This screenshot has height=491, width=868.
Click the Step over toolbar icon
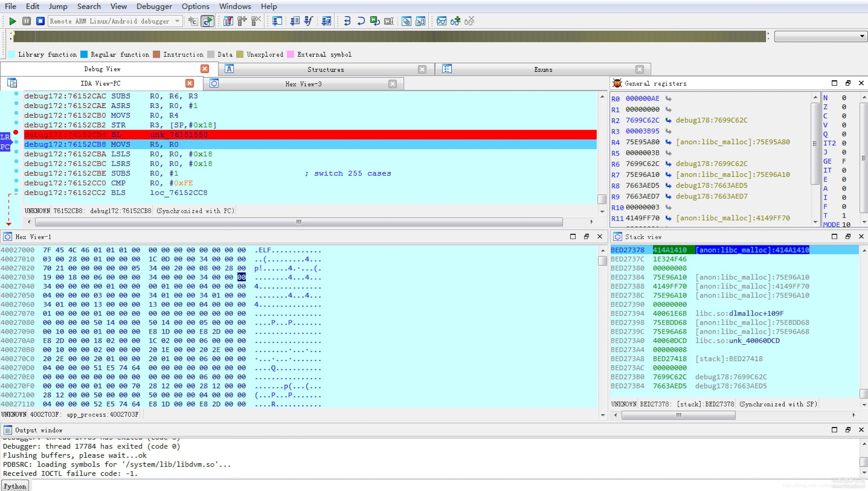361,21
